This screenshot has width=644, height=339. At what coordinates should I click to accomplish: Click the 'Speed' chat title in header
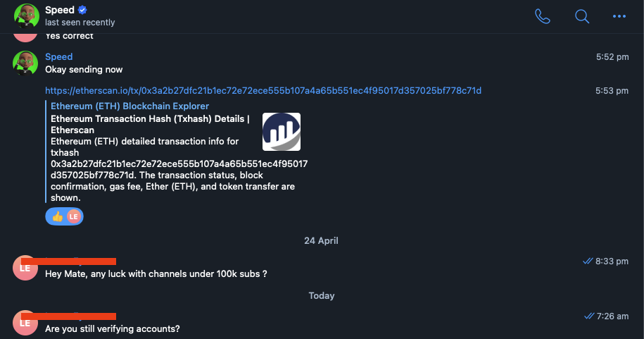point(60,10)
